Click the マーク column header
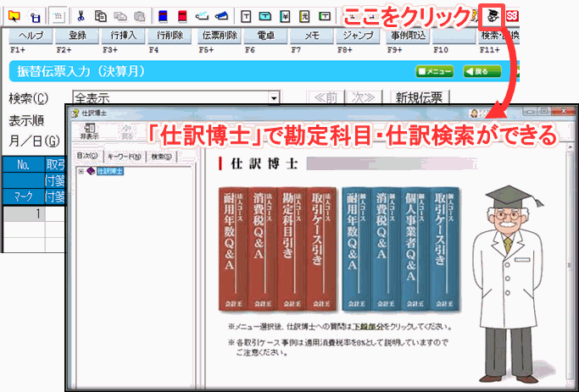This screenshot has height=392, width=579. click(x=24, y=196)
